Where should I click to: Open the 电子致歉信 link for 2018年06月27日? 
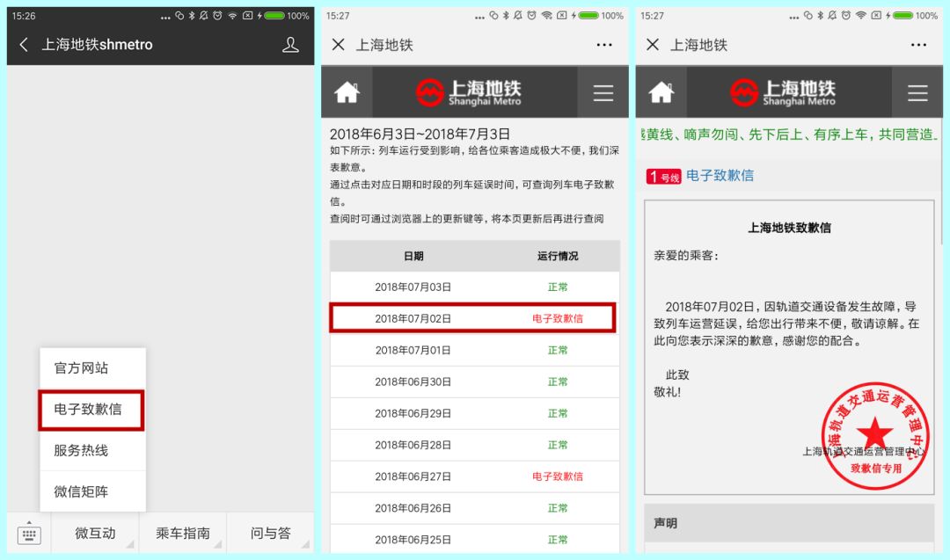tap(558, 476)
